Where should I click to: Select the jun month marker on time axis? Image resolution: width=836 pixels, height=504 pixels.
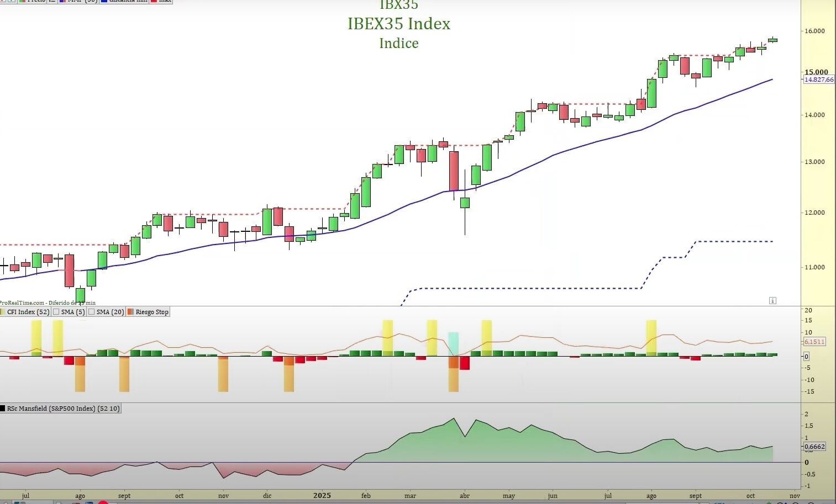(x=553, y=496)
